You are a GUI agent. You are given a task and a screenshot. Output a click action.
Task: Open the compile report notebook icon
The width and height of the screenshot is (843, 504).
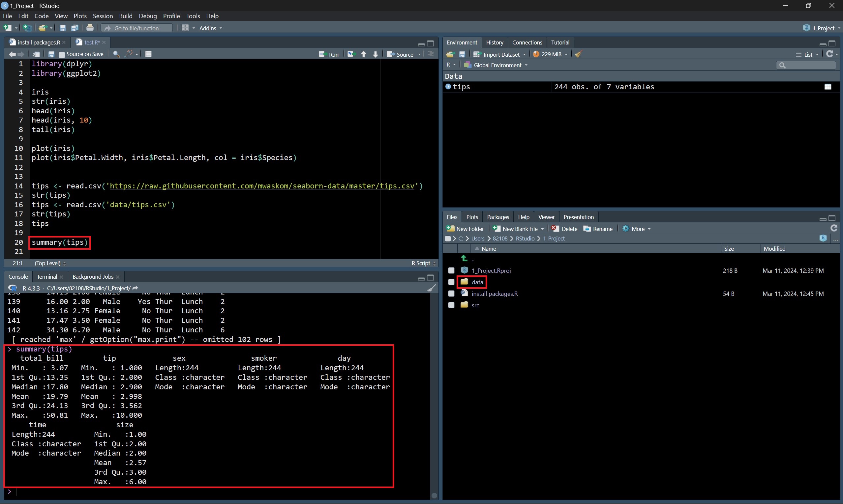point(148,54)
